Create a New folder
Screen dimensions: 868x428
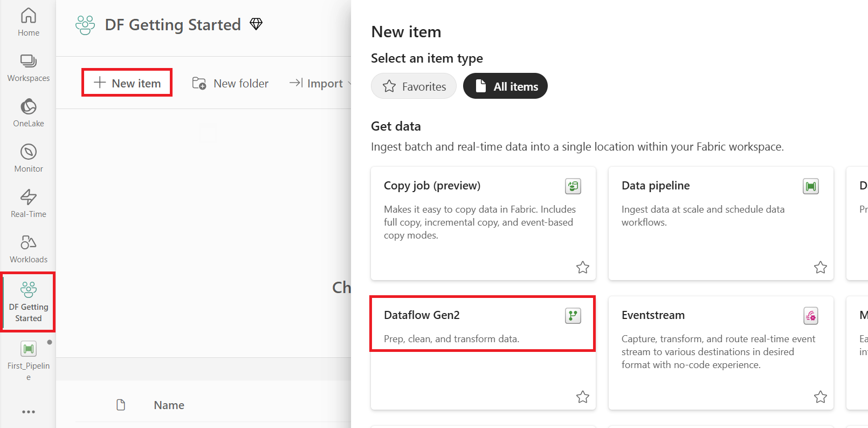click(230, 83)
